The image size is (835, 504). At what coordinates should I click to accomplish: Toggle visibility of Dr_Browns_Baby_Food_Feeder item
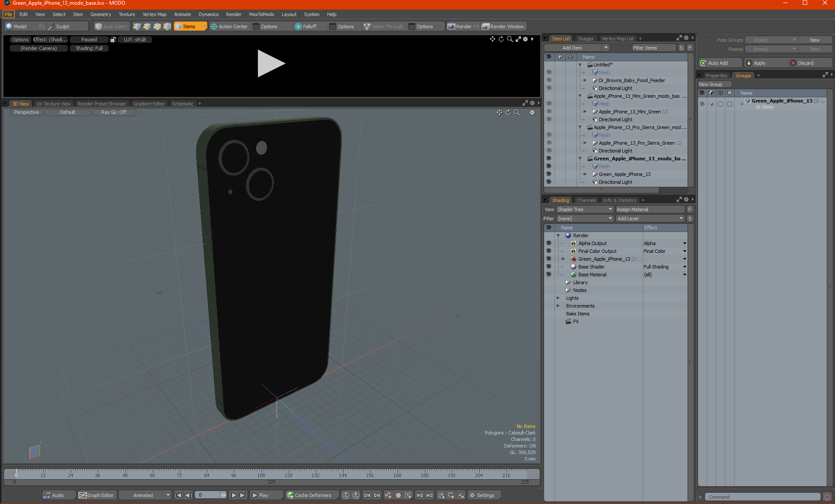pos(549,80)
